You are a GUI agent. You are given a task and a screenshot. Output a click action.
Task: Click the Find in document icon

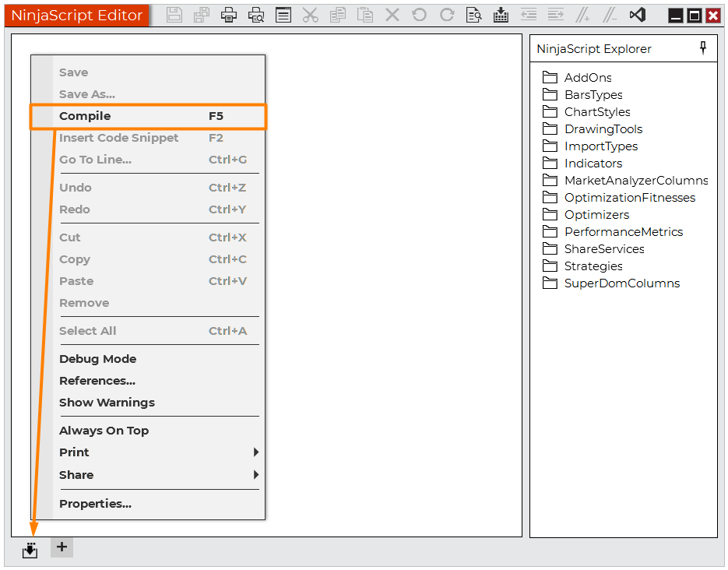473,15
